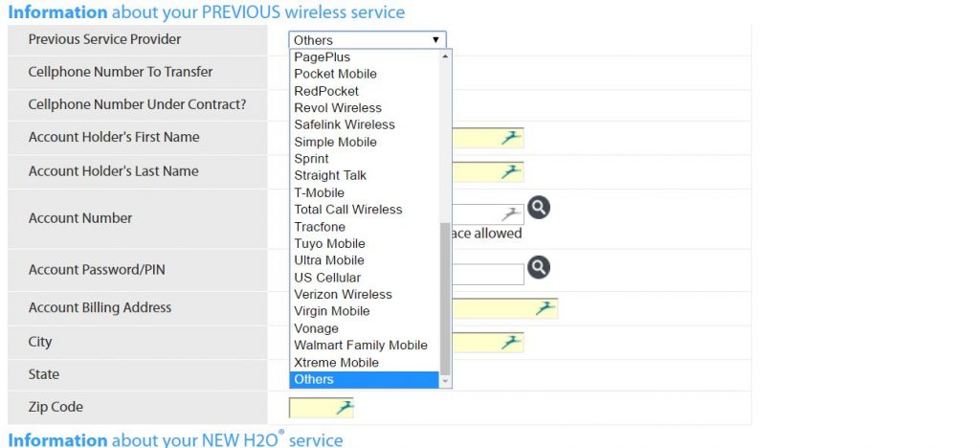980x448 pixels.
Task: Click the autofill icon in First Name field
Action: click(x=511, y=138)
